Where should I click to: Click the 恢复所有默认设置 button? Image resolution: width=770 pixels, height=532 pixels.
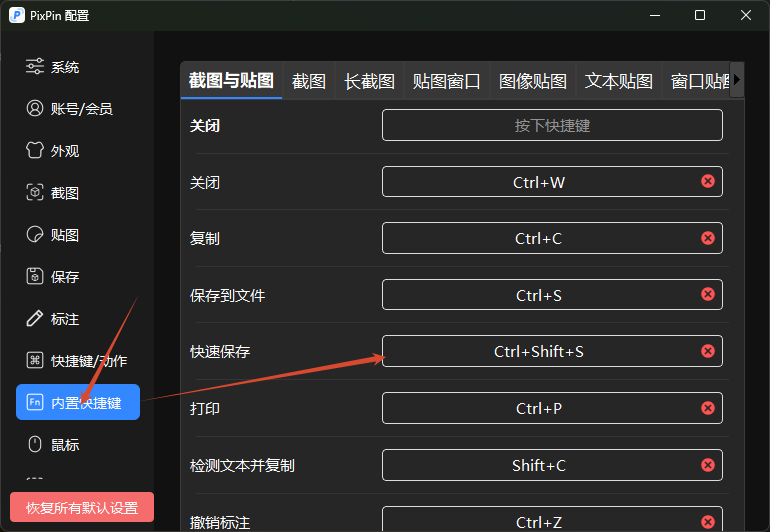click(x=82, y=507)
